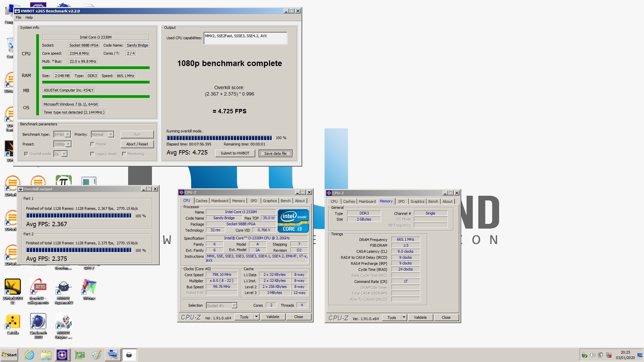This screenshot has height=362, width=644.
Task: Enable the Monitoring checkbox
Action: 124,154
